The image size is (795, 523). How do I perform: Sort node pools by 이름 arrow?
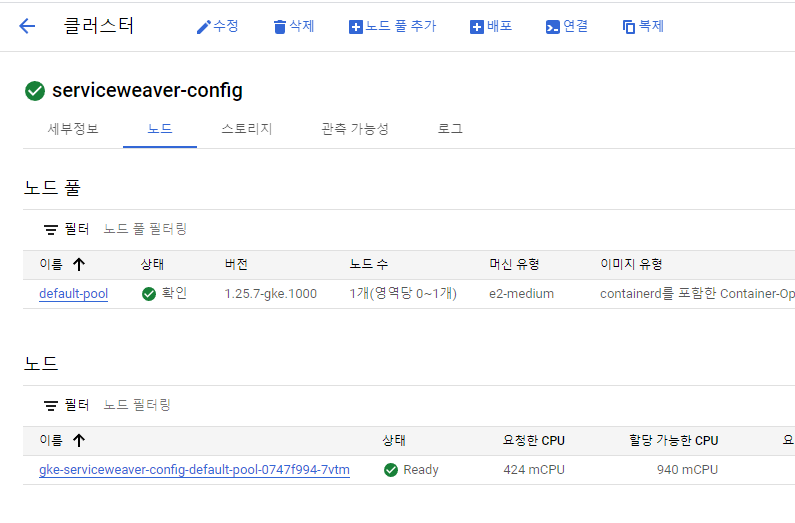[80, 265]
